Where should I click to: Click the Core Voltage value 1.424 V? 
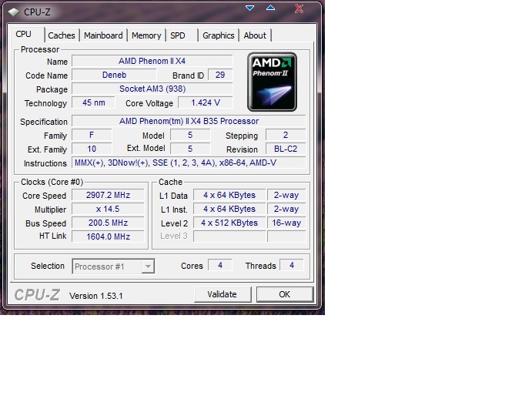tap(206, 102)
